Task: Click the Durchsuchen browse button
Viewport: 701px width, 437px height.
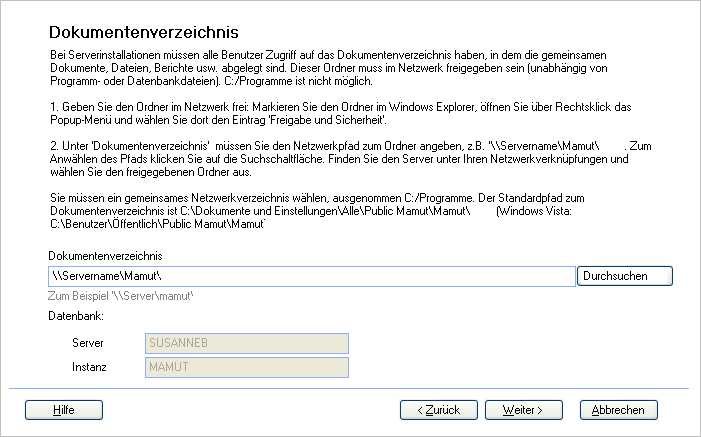Action: click(625, 276)
